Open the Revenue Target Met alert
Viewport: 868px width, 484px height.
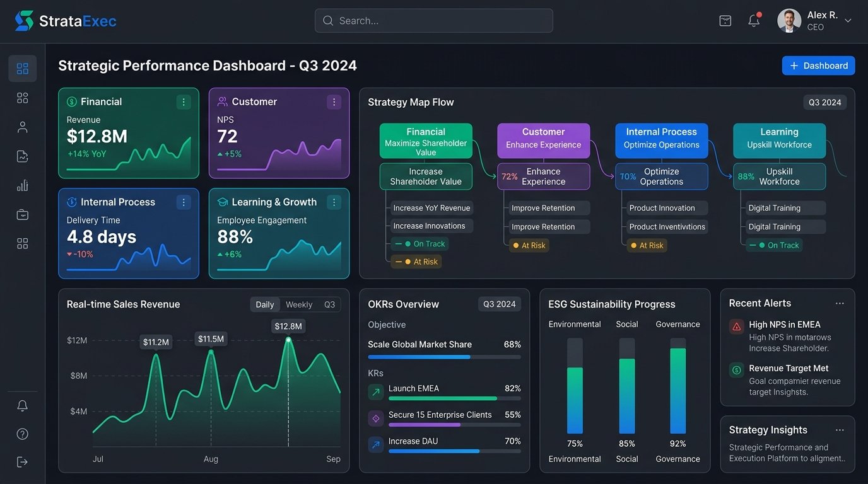click(x=787, y=380)
